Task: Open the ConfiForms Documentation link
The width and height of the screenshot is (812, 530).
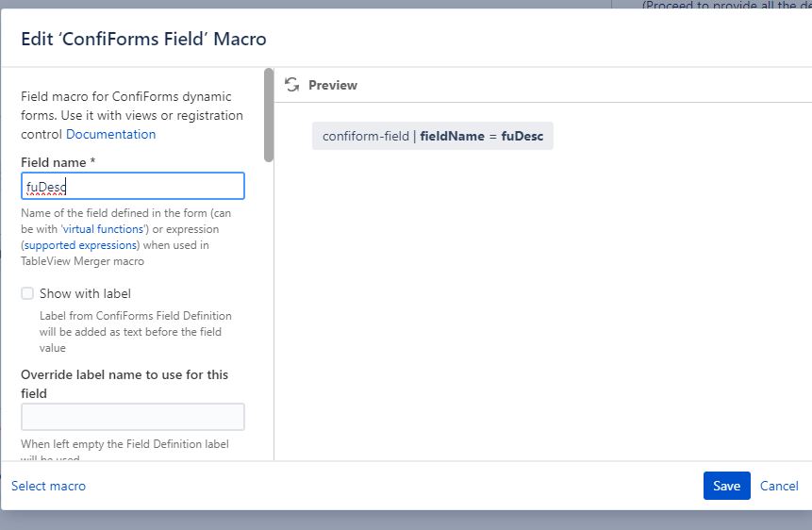Action: point(111,134)
